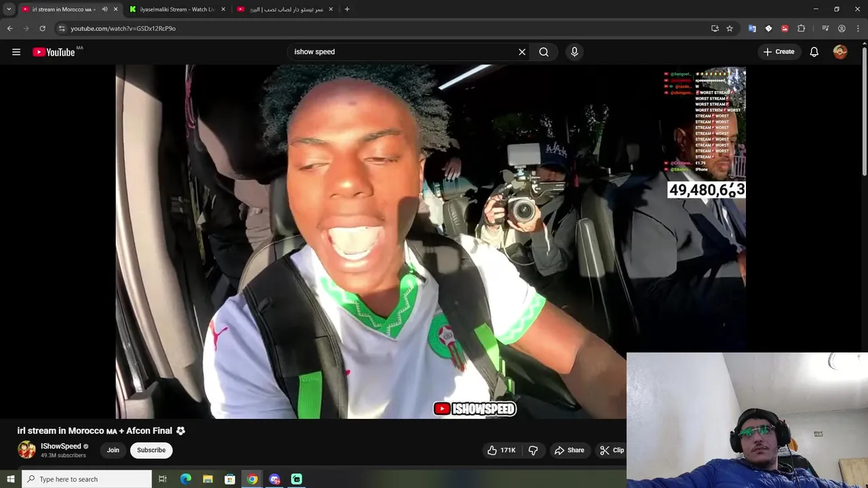Mute the tab via speaker icon
Image resolution: width=868 pixels, height=488 pixels.
[x=104, y=9]
